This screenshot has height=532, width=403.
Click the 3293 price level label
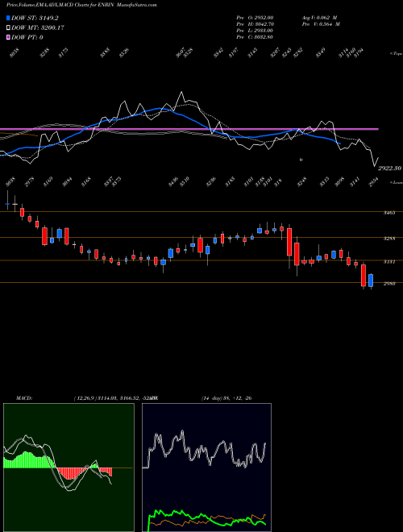(389, 239)
